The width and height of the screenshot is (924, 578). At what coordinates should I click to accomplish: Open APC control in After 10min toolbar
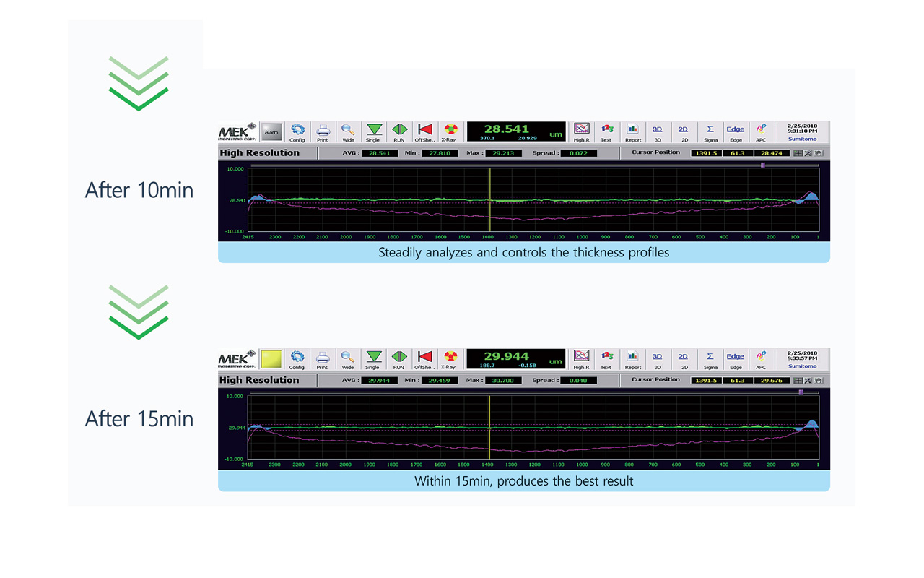tap(761, 131)
